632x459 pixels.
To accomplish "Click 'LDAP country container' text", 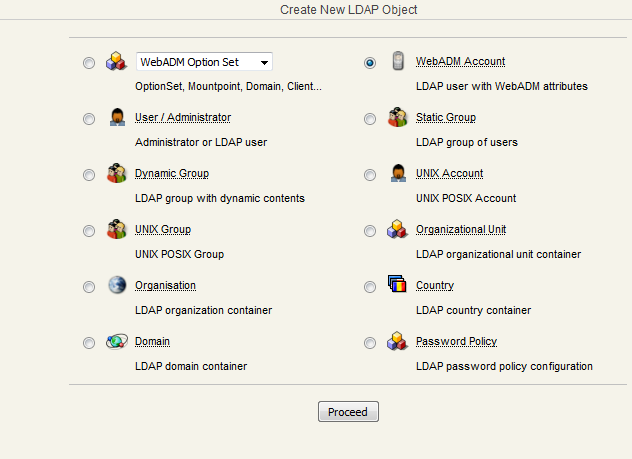I will point(473,310).
